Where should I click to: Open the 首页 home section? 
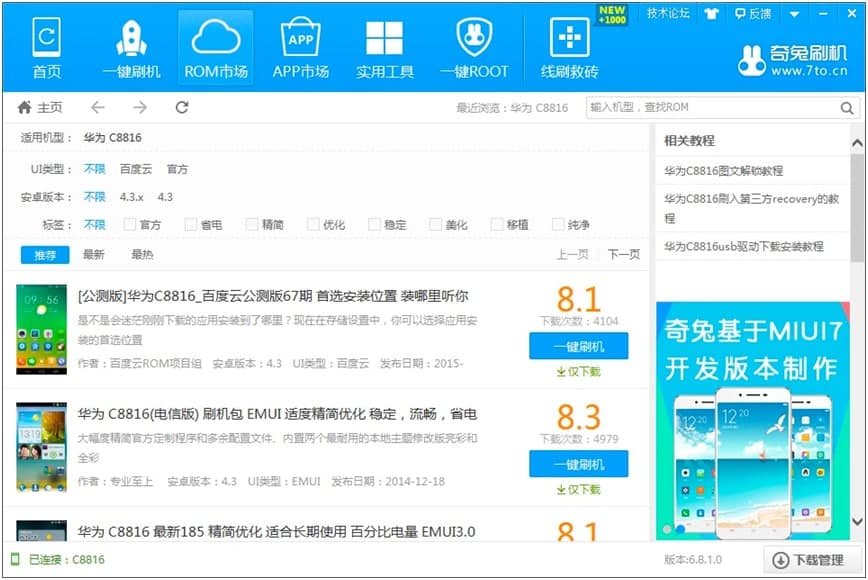46,49
